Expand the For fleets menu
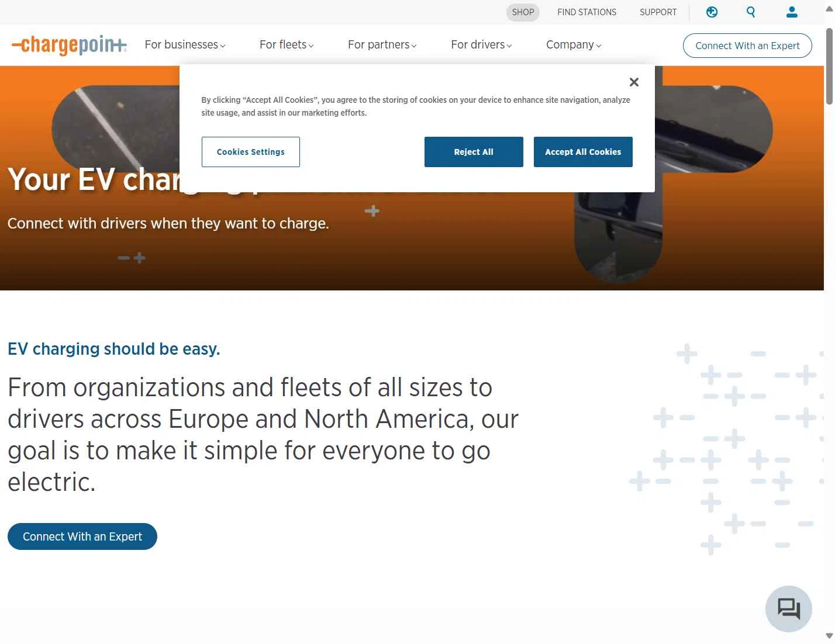Image resolution: width=835 pixels, height=644 pixels. (287, 45)
